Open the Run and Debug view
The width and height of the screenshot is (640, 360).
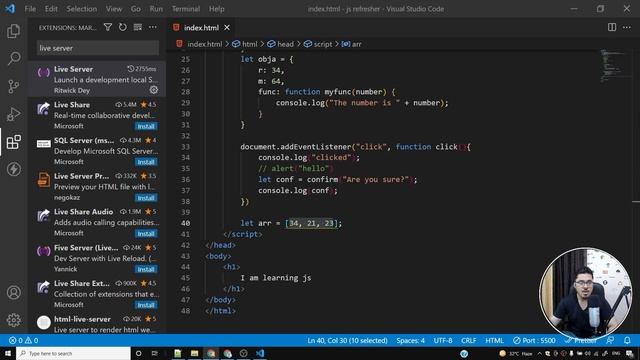click(13, 114)
